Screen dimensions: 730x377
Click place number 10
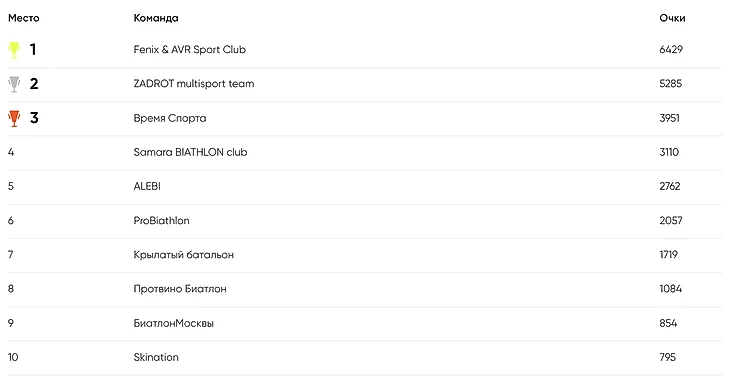point(13,357)
